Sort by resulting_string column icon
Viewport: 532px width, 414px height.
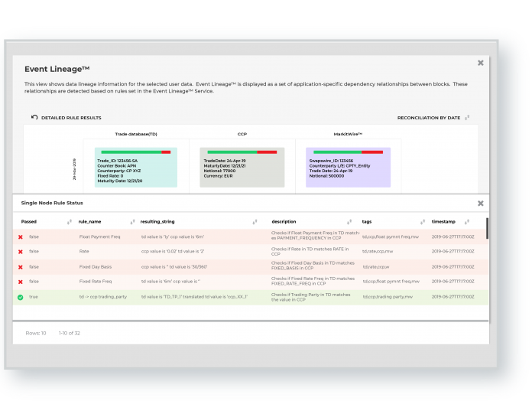[261, 222]
